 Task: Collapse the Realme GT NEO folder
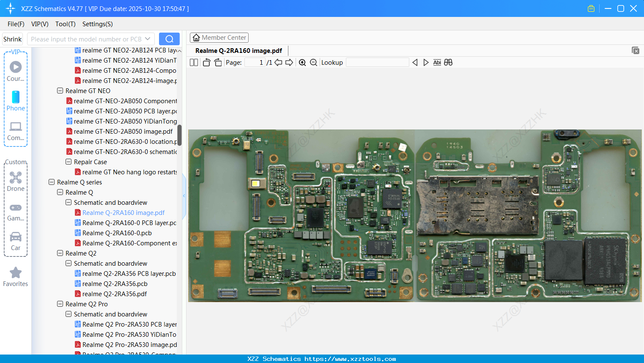pyautogui.click(x=60, y=91)
